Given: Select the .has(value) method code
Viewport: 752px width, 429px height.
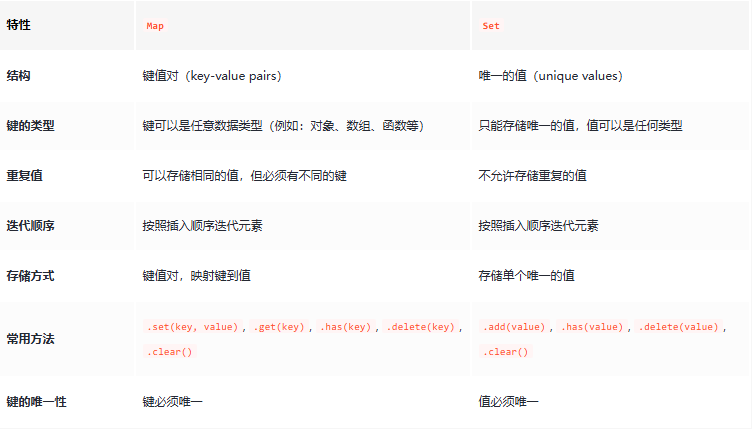Looking at the screenshot, I should (594, 327).
